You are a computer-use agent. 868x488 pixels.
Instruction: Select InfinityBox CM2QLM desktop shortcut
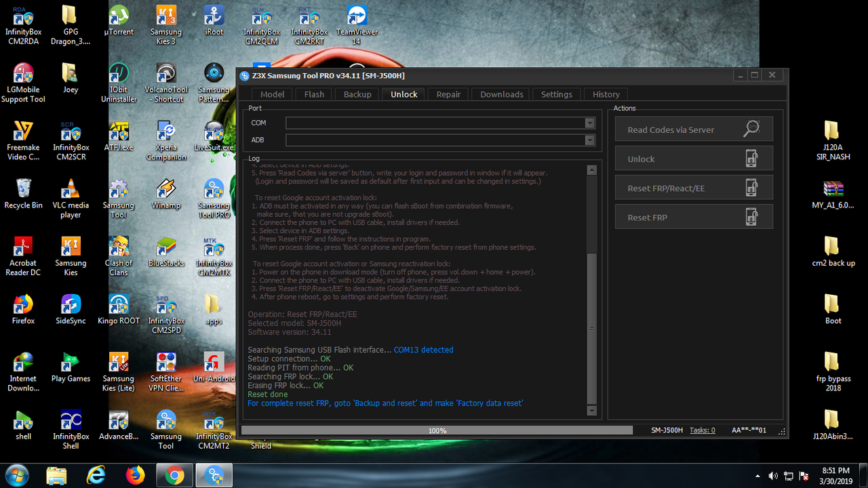pyautogui.click(x=262, y=26)
